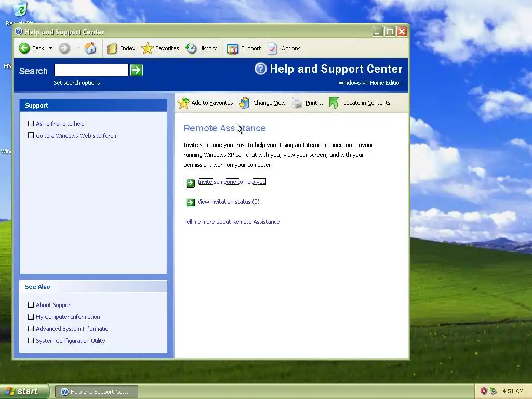Add this page to Favorites
532x399 pixels.
click(x=205, y=103)
